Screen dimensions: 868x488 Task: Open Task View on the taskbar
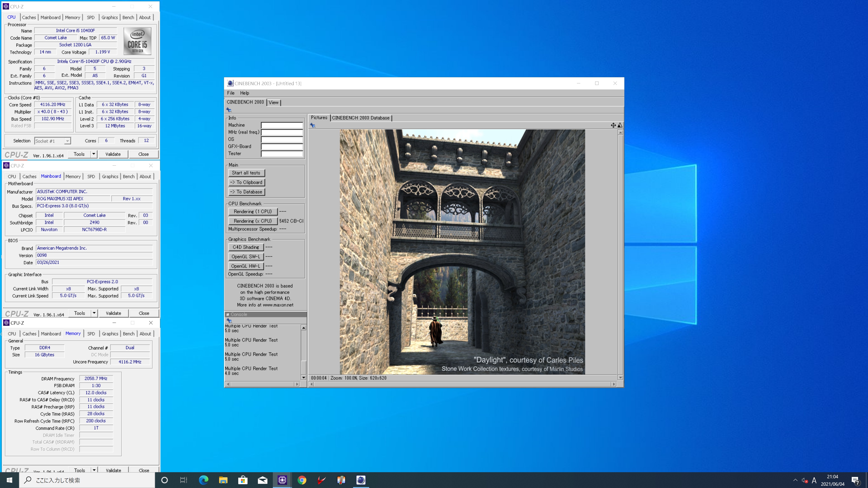[183, 480]
